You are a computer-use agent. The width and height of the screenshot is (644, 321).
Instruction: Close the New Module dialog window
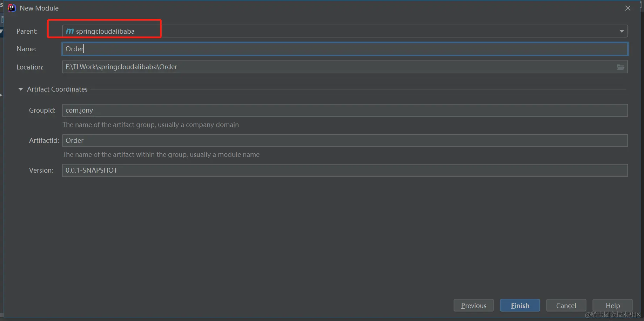click(x=628, y=8)
